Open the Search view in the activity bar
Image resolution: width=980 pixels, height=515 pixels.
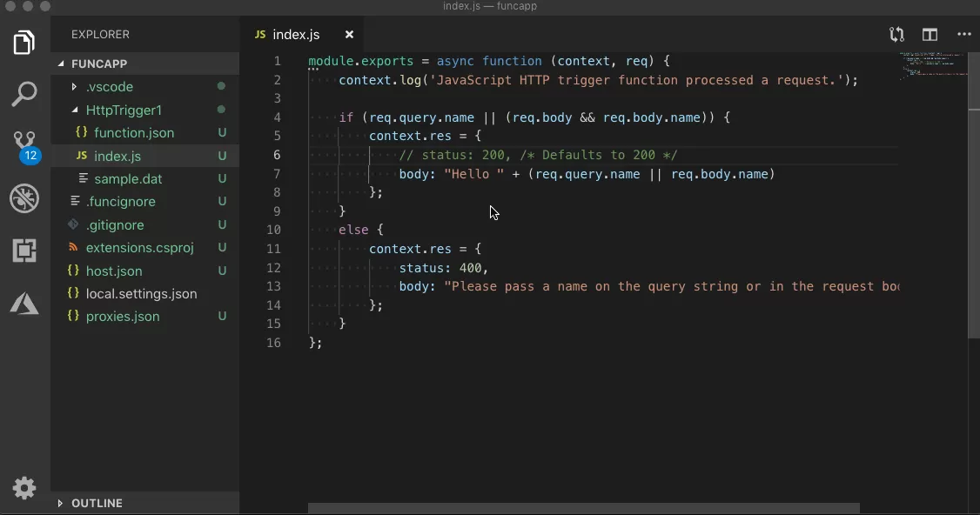click(x=23, y=94)
